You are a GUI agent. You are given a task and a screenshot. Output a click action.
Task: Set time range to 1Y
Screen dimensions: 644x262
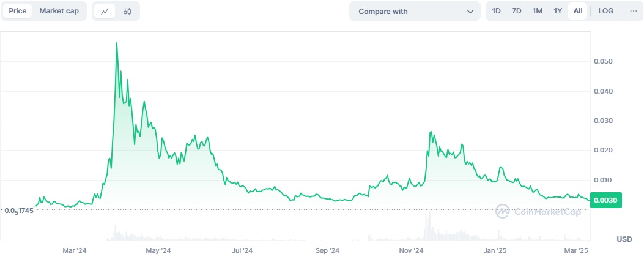pos(557,11)
